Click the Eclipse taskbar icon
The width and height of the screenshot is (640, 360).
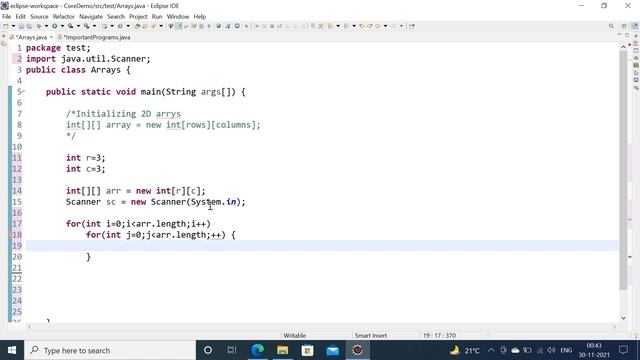358,350
